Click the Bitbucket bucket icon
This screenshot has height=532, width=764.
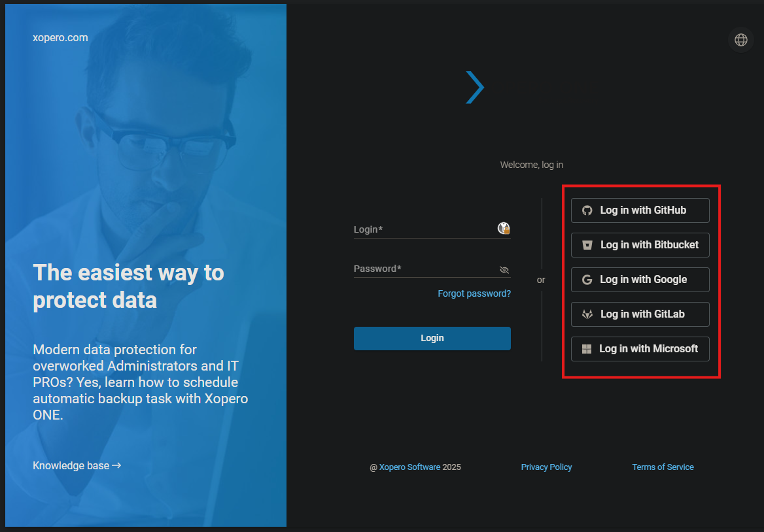(587, 245)
